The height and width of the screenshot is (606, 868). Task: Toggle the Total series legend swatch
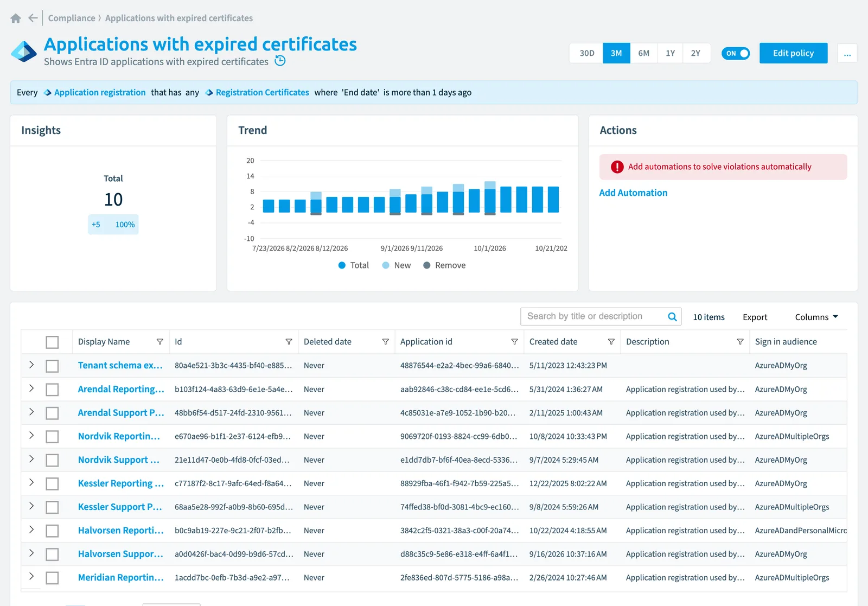[x=342, y=265]
